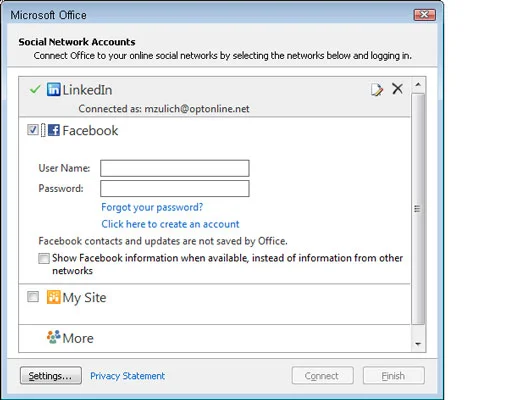Remove LinkedIn connection with X icon
520x400 pixels.
coord(397,89)
